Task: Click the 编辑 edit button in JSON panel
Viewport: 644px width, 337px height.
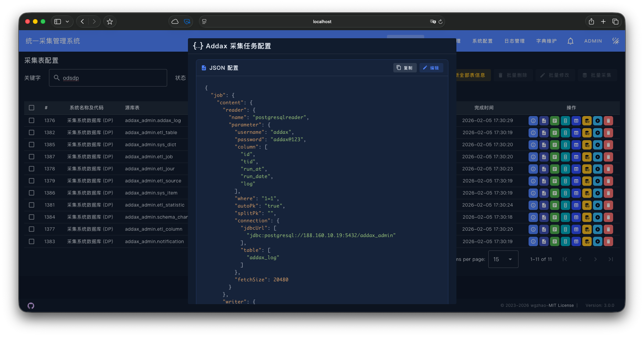Action: click(x=431, y=68)
